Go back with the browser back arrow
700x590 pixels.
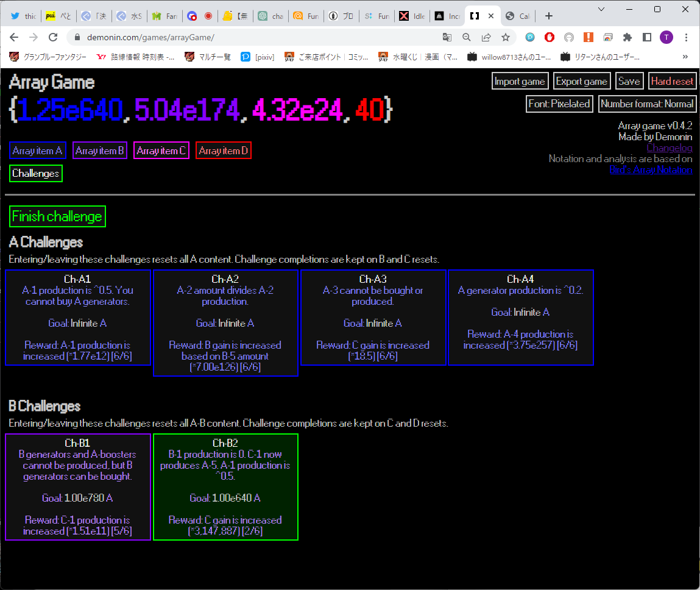coord(14,38)
